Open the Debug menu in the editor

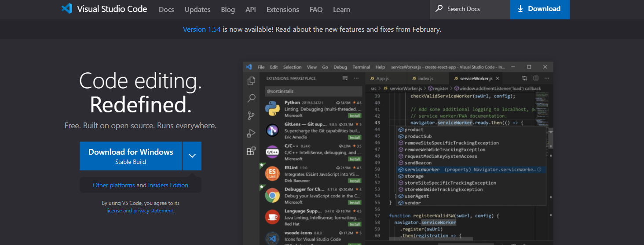click(x=340, y=67)
